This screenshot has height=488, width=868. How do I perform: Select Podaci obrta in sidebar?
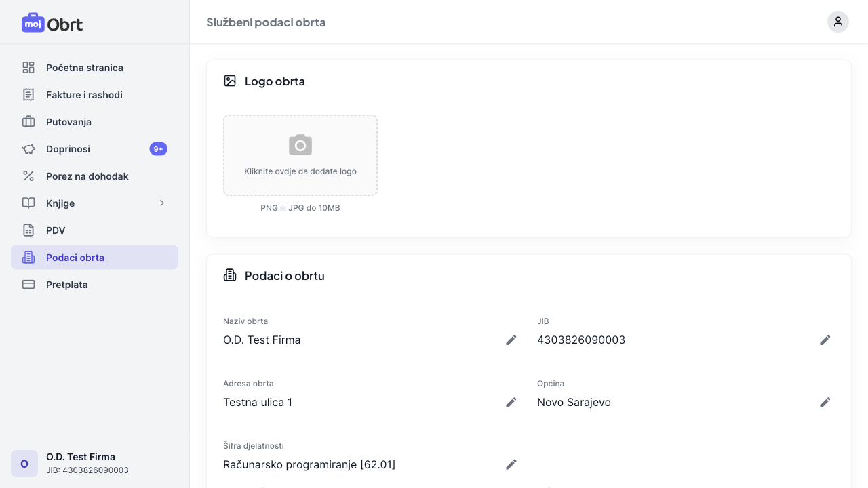[x=75, y=258]
